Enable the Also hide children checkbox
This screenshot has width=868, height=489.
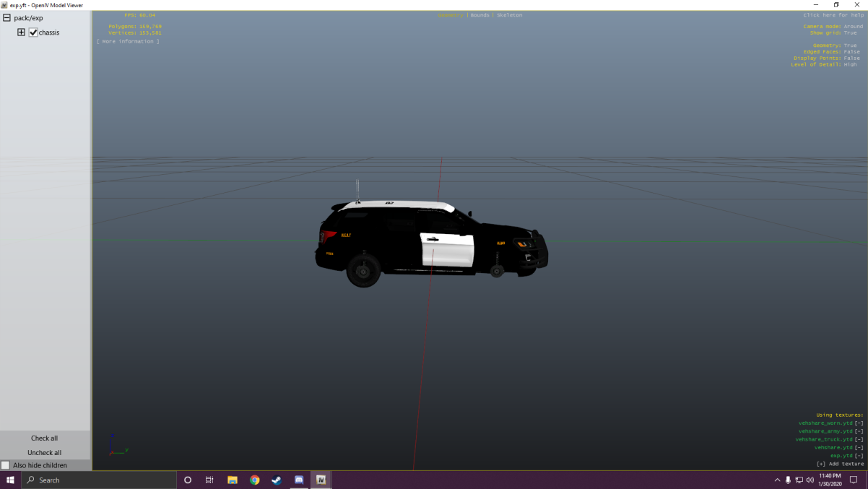tap(6, 465)
